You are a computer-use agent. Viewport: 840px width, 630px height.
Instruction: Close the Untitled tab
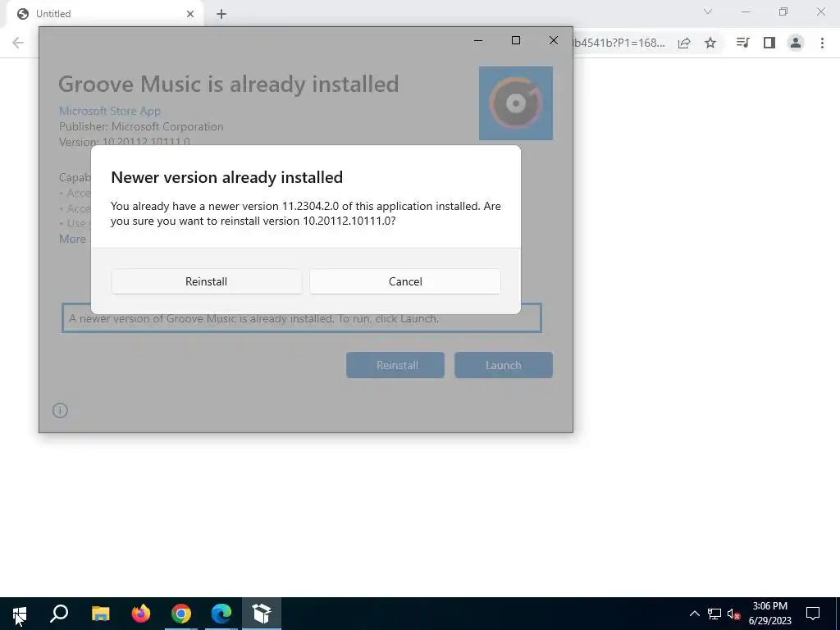click(x=190, y=14)
